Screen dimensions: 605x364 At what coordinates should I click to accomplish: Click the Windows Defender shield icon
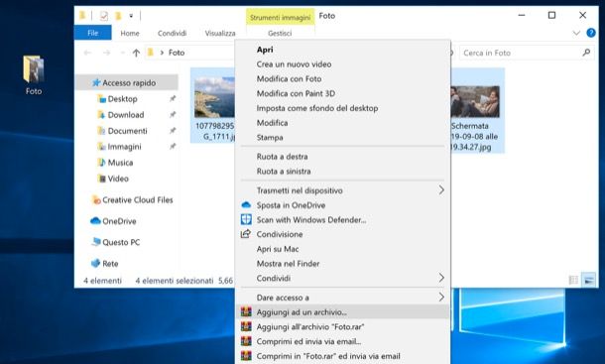click(x=246, y=219)
